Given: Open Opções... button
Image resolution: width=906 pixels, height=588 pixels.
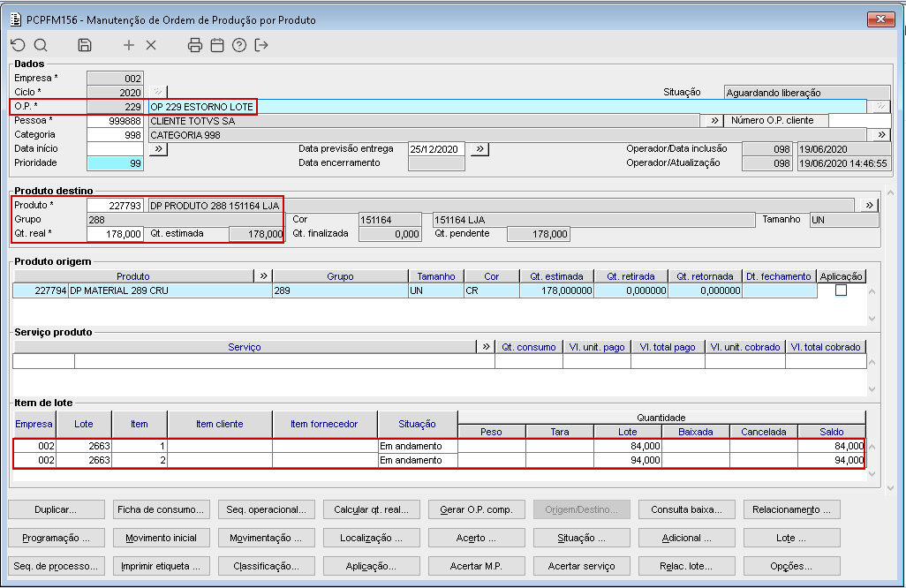Looking at the screenshot, I should (x=791, y=566).
